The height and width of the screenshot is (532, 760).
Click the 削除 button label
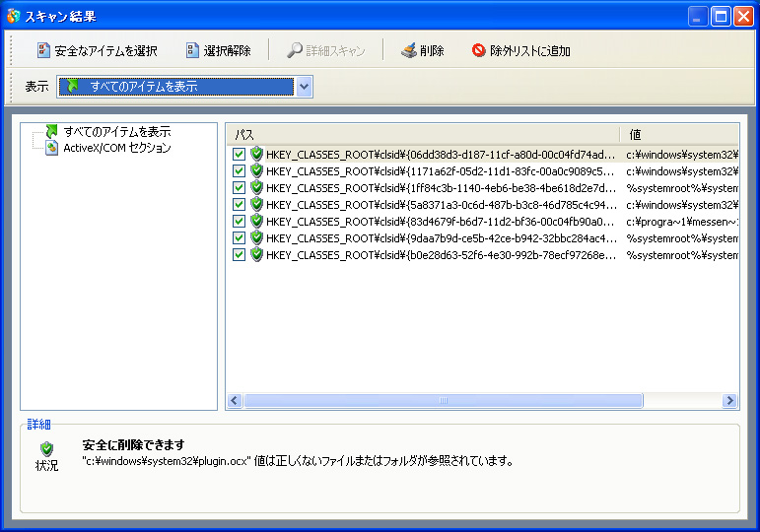pos(432,51)
